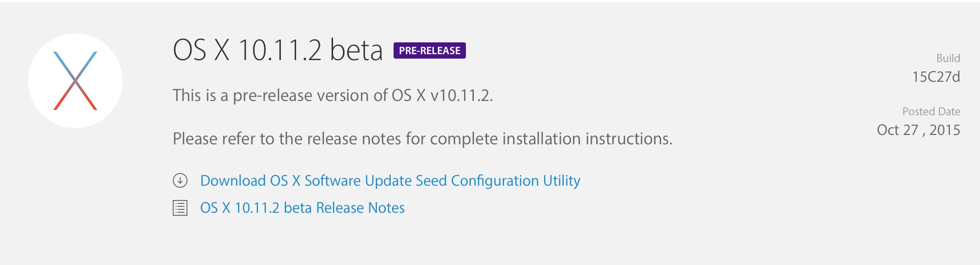Click the words Release Notes in second link
Image resolution: width=980 pixels, height=265 pixels.
(361, 208)
